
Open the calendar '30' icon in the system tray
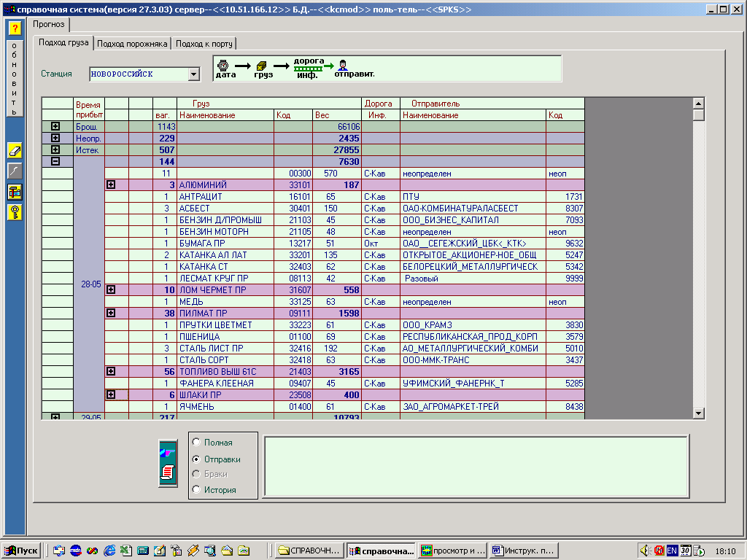pos(685,551)
